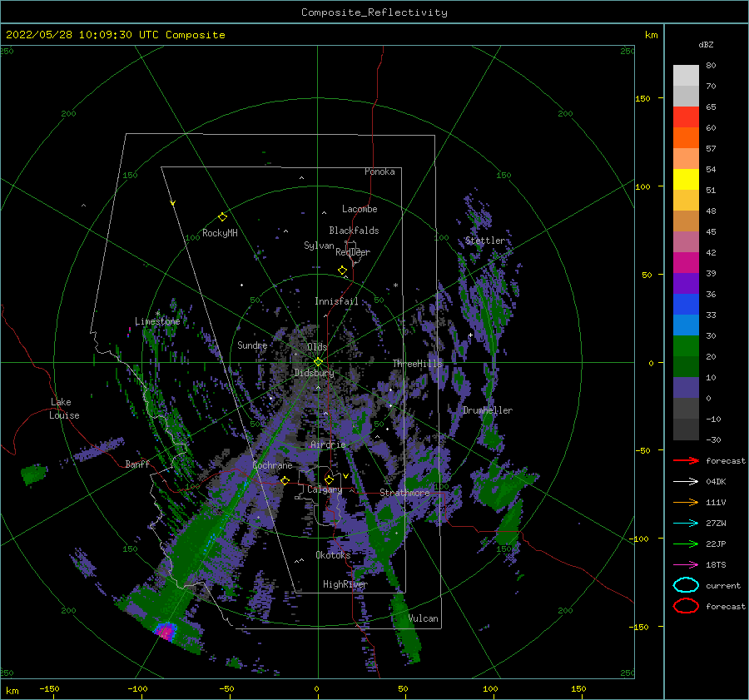Click the magenta storm cell core at bottom-left
Image resolution: width=749 pixels, height=700 pixels.
[x=166, y=632]
